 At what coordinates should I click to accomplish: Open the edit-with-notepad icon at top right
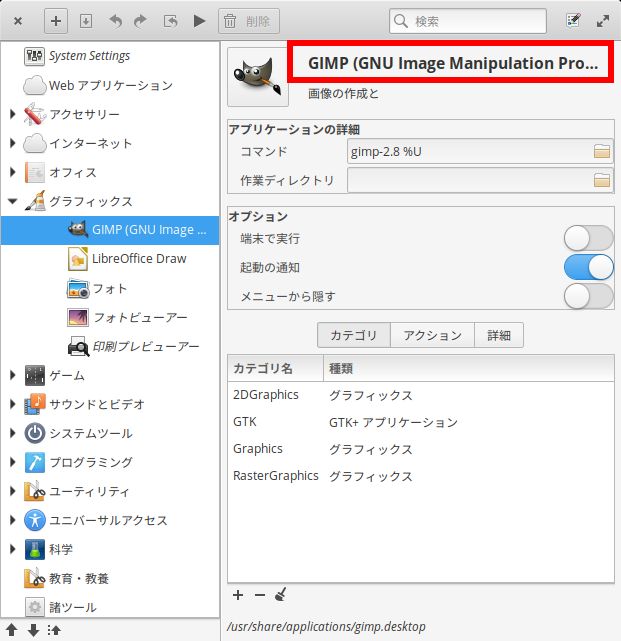(573, 20)
